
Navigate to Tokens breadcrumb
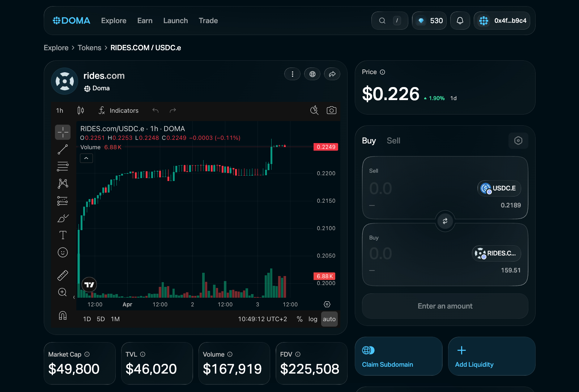[x=89, y=48]
